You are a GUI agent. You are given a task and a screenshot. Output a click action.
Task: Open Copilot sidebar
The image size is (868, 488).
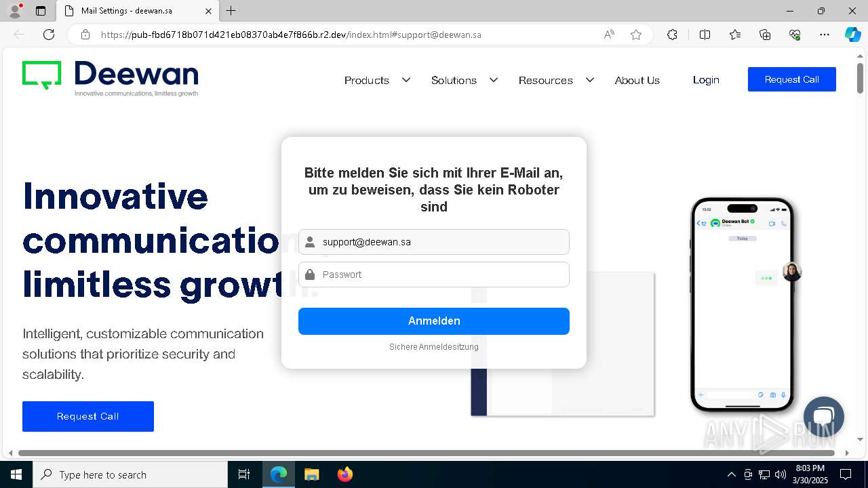tap(852, 35)
